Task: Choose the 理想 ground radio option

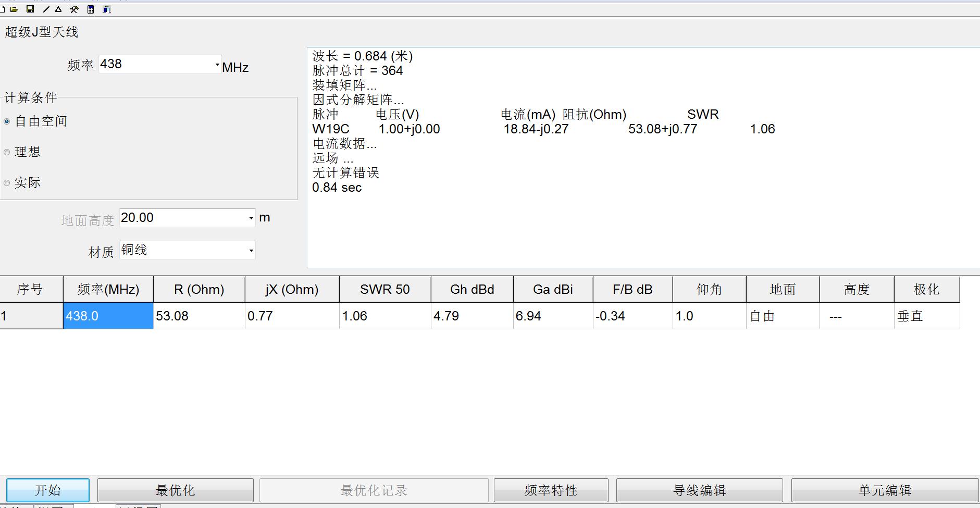Action: (x=7, y=152)
